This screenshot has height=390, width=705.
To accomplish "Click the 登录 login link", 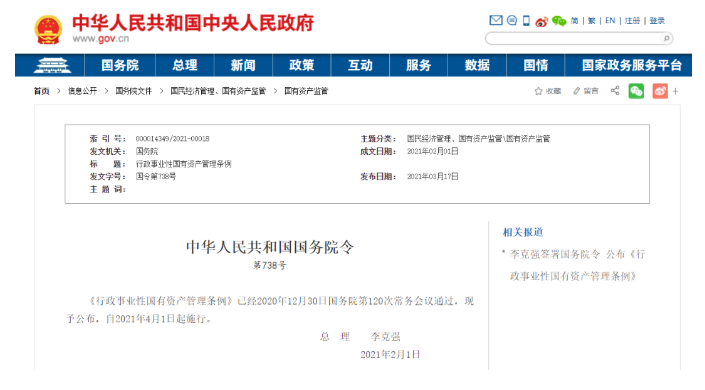I will tap(657, 21).
